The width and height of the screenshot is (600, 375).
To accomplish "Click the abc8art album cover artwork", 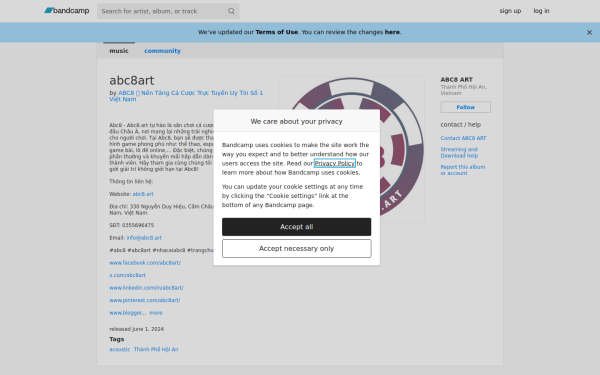I will point(352,149).
